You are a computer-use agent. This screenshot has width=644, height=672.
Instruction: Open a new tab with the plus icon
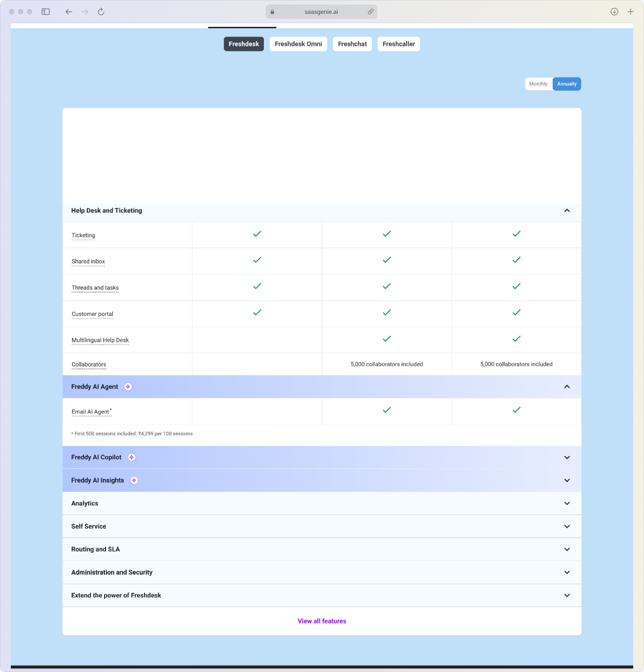tap(631, 12)
